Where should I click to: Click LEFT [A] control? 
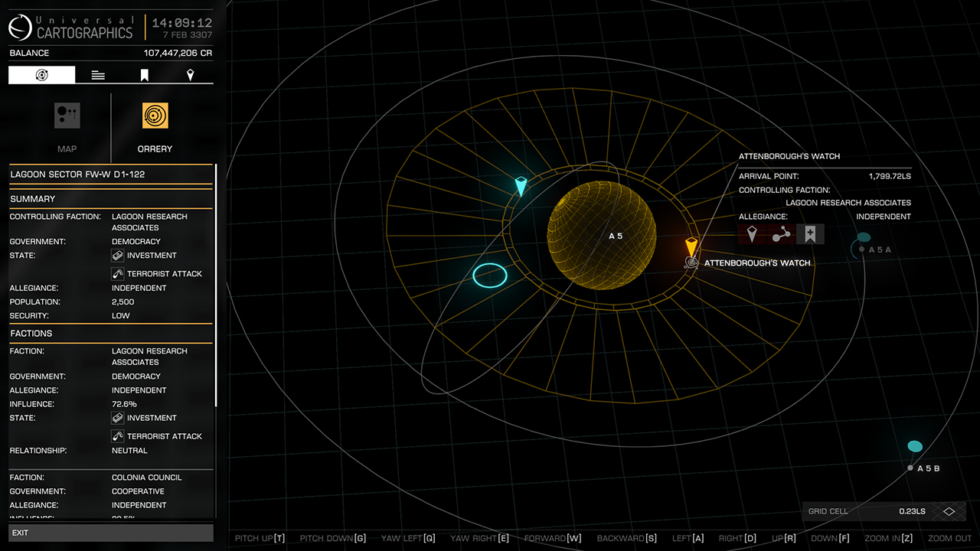coord(688,538)
